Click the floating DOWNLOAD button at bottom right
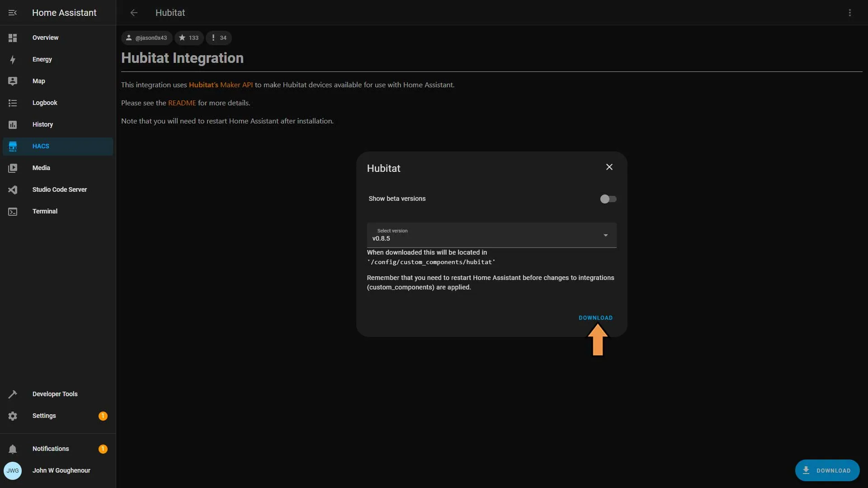The image size is (868, 488). pyautogui.click(x=827, y=470)
